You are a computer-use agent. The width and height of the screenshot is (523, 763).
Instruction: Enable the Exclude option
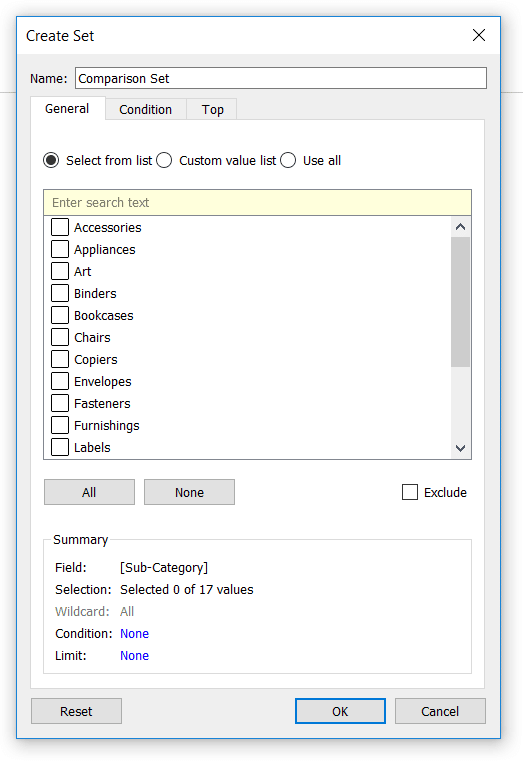410,492
